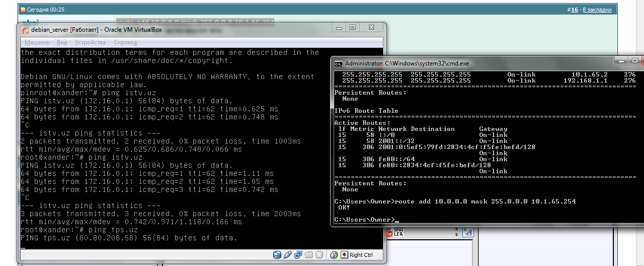Image resolution: width=644 pixels, height=266 pixels.
Task: Click the network adapters status icon
Action: coord(298,255)
